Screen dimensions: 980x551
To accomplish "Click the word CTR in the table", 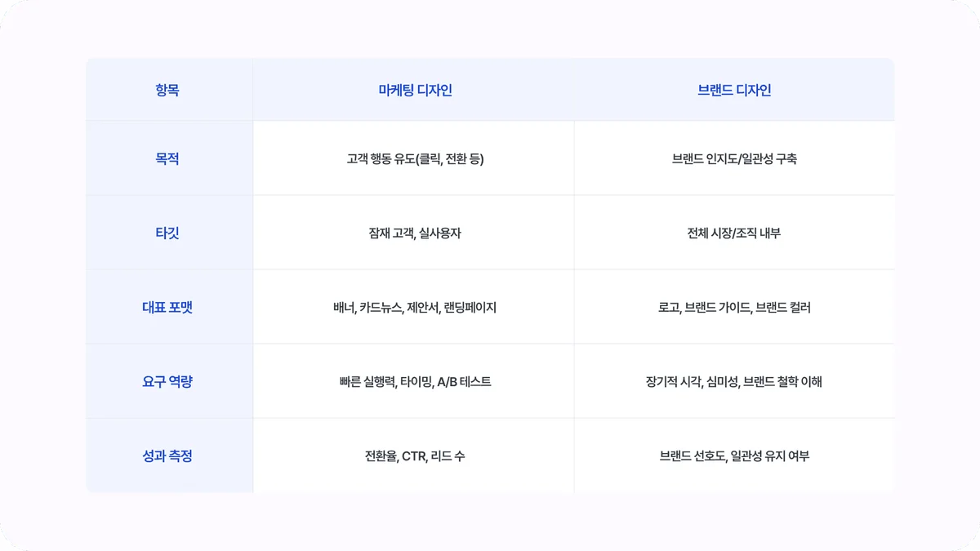I will click(414, 456).
